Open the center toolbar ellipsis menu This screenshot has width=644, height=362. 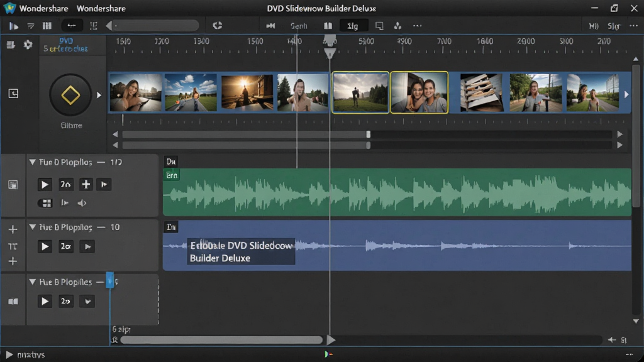coord(418,26)
